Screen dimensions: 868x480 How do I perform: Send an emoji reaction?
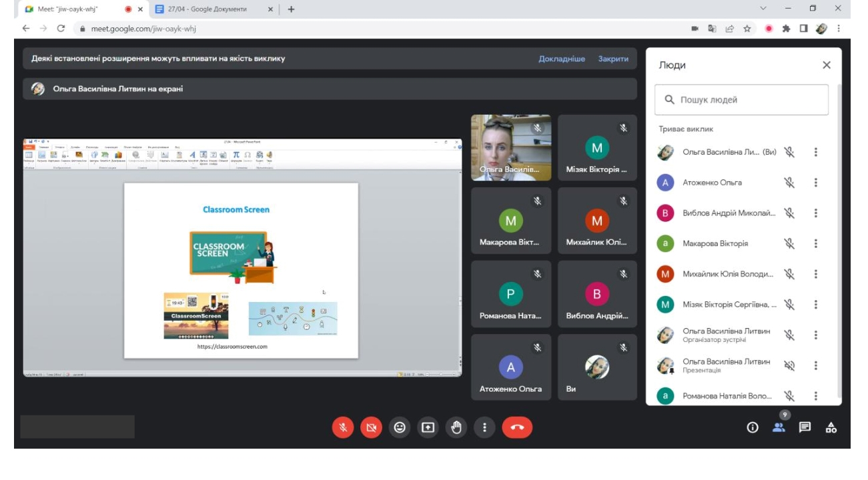point(400,428)
